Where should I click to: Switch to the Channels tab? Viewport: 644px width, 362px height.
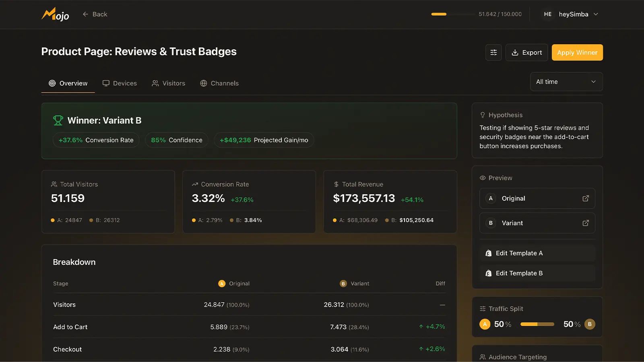click(219, 83)
